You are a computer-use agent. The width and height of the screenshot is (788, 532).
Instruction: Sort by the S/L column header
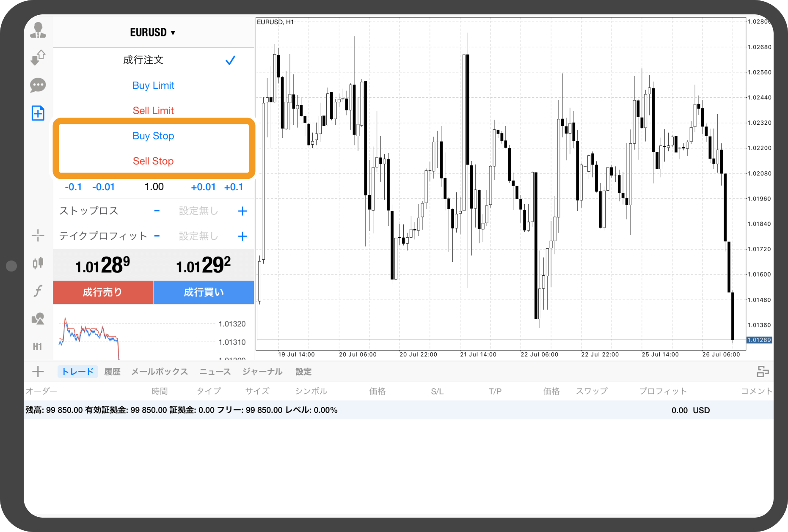point(437,392)
